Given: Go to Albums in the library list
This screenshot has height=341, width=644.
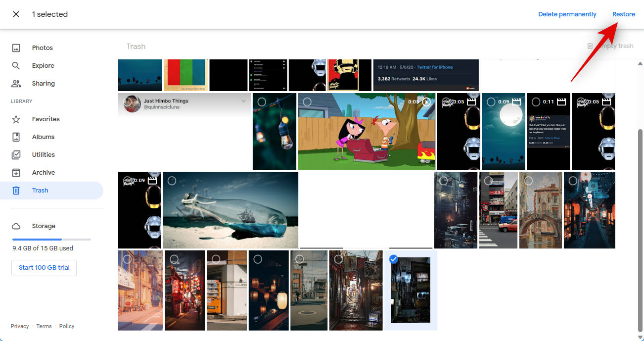Looking at the screenshot, I should coord(44,137).
